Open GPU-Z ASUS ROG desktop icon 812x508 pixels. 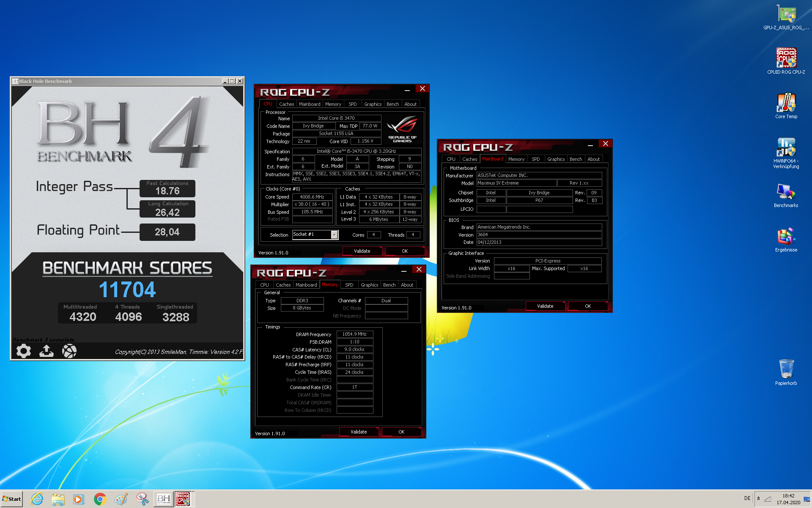[786, 18]
